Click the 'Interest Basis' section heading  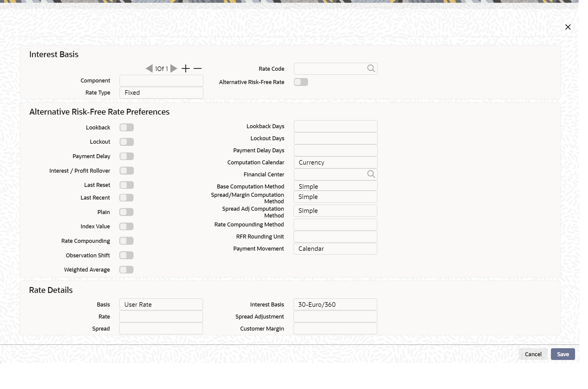[54, 54]
